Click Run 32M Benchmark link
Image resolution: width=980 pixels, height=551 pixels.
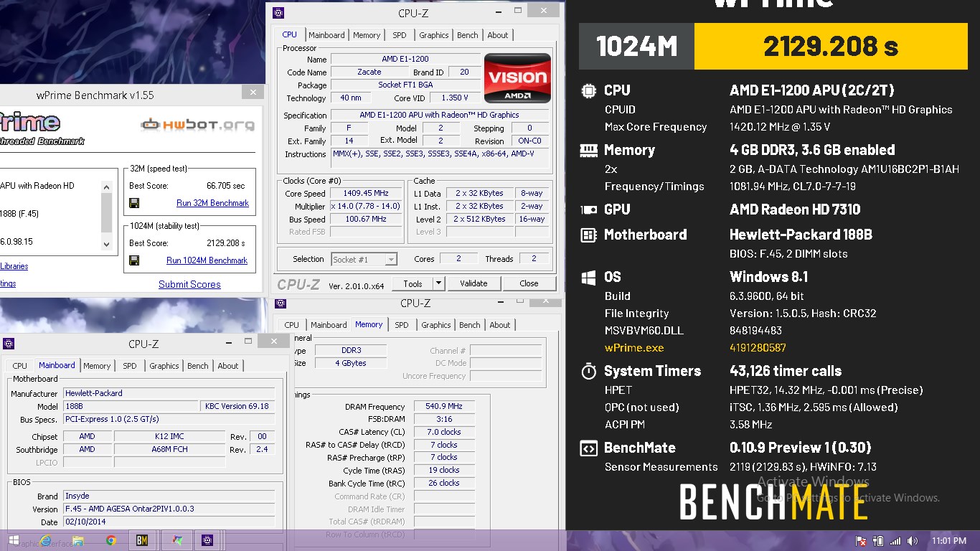(x=212, y=203)
